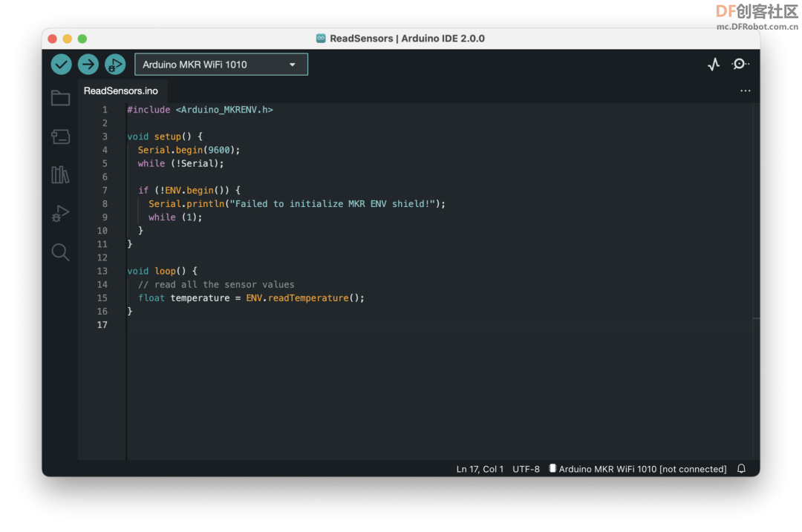The height and width of the screenshot is (532, 802).
Task: Click the board status 'Arduino MKR WiFi 1010 [not connected]'
Action: click(637, 469)
